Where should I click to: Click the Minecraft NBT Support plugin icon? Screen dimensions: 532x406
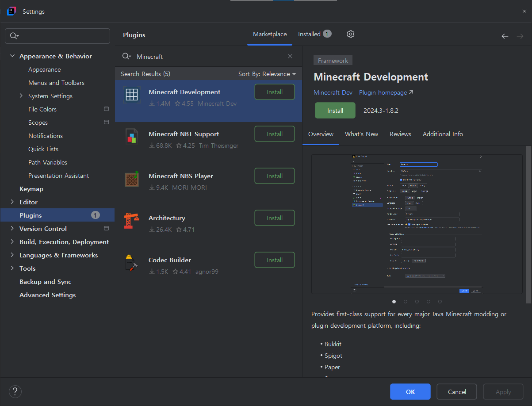[132, 137]
